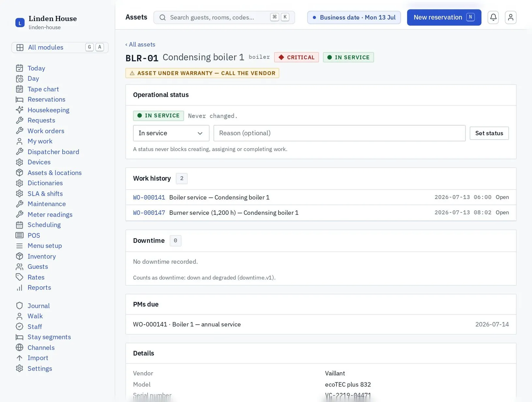
Task: Go to Reservations in sidebar
Action: click(46, 100)
